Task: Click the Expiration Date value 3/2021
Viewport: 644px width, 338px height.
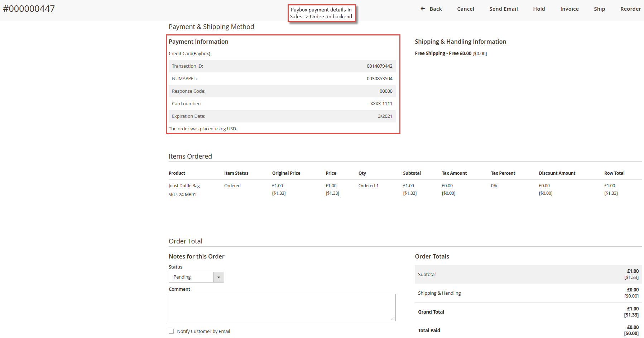Action: point(385,116)
